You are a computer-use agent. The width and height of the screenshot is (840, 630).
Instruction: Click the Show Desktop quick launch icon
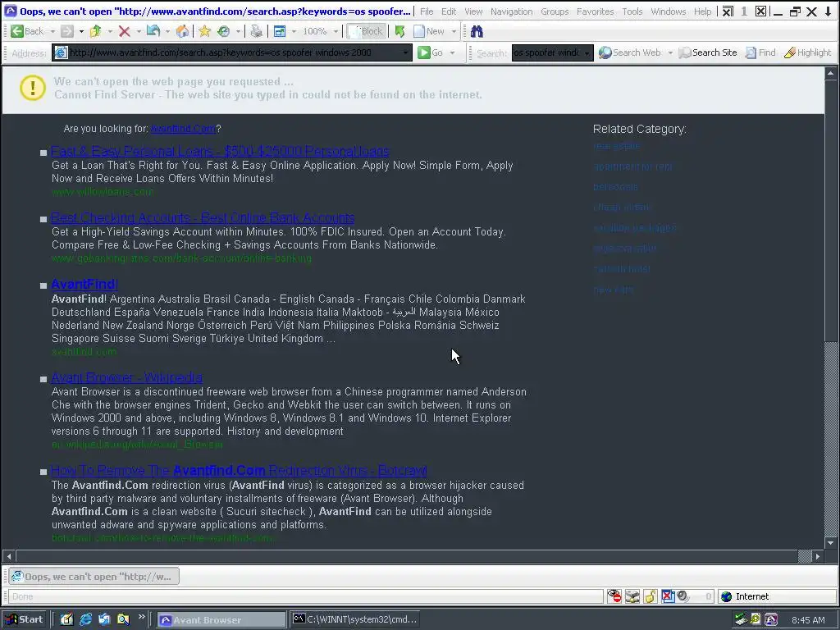click(66, 619)
